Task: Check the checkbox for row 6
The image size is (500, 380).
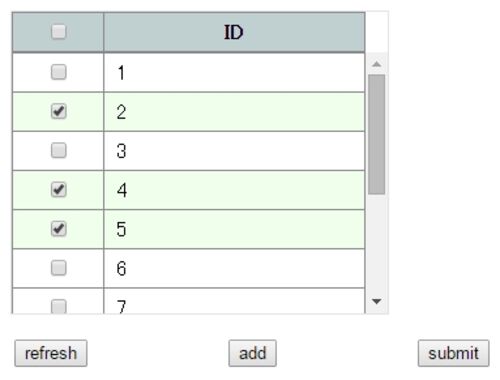Action: click(x=59, y=268)
